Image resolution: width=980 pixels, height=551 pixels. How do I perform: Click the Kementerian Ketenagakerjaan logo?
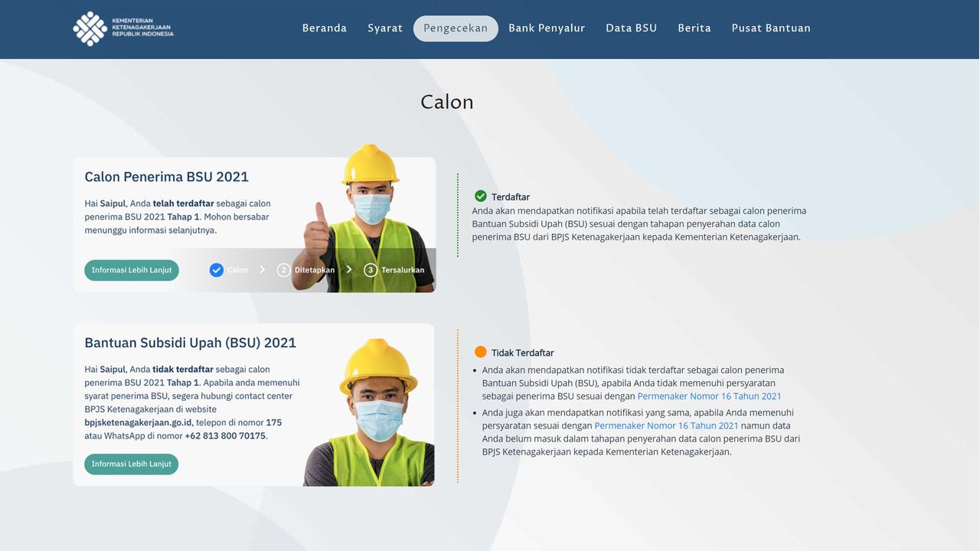point(122,29)
